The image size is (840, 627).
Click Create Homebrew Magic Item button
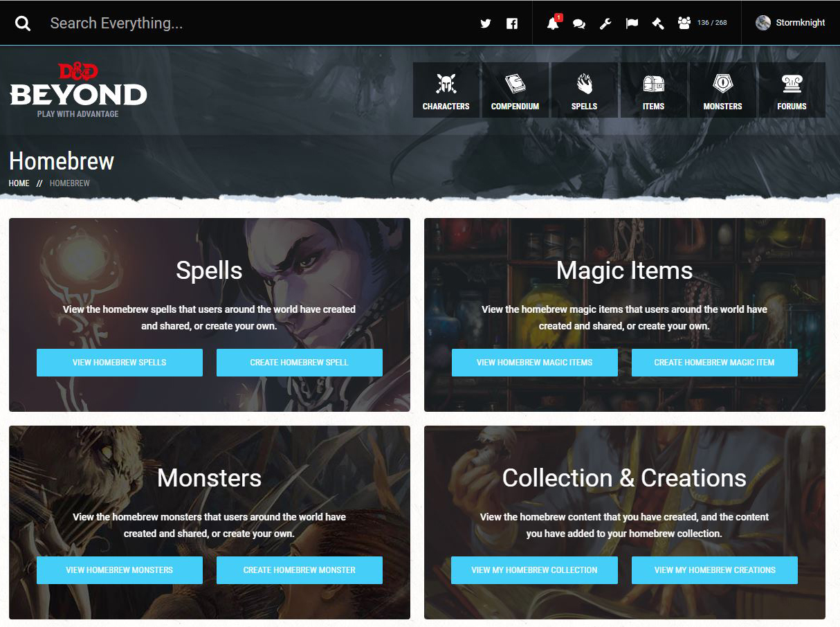715,363
